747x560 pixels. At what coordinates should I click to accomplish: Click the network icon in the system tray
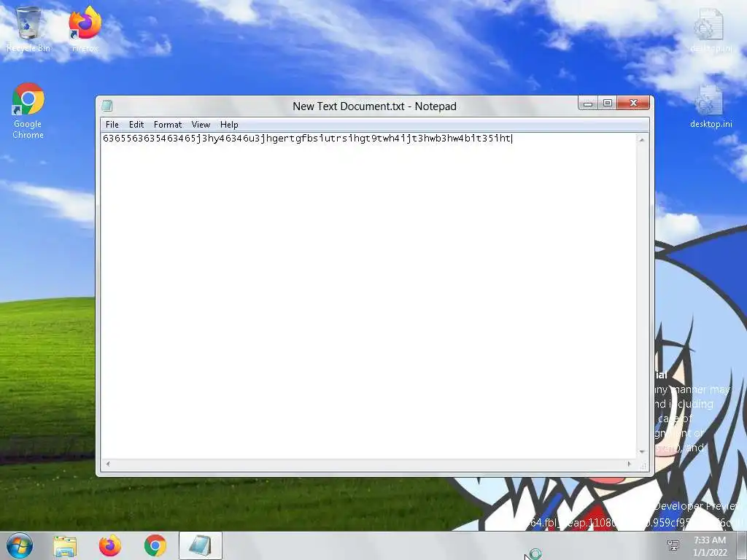click(x=673, y=545)
